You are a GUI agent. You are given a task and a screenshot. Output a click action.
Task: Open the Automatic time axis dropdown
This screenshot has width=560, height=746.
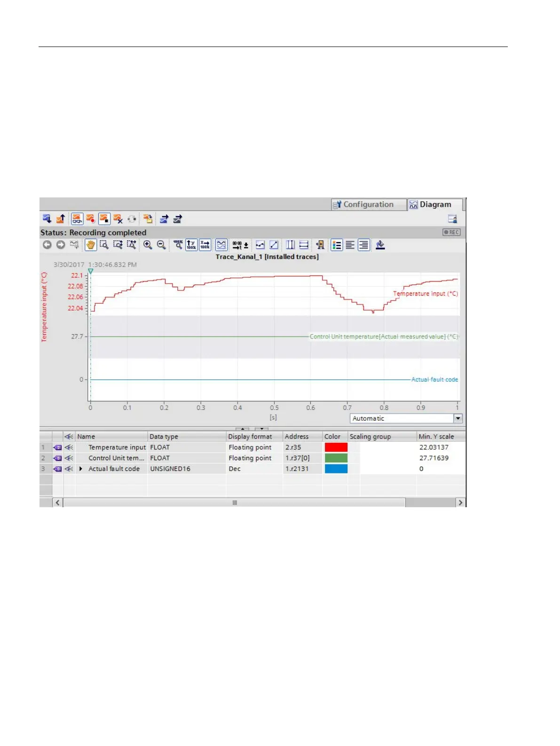tap(458, 418)
